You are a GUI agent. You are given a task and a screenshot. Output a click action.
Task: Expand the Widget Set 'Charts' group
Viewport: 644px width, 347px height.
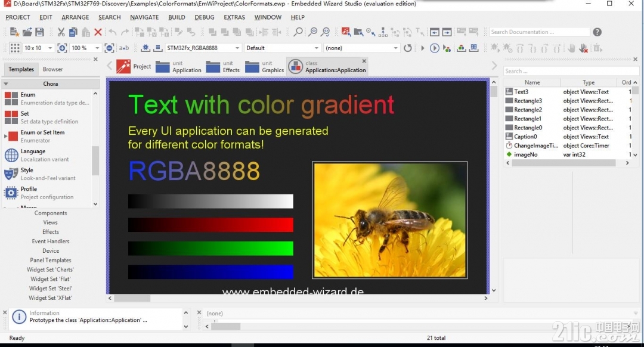[51, 270]
